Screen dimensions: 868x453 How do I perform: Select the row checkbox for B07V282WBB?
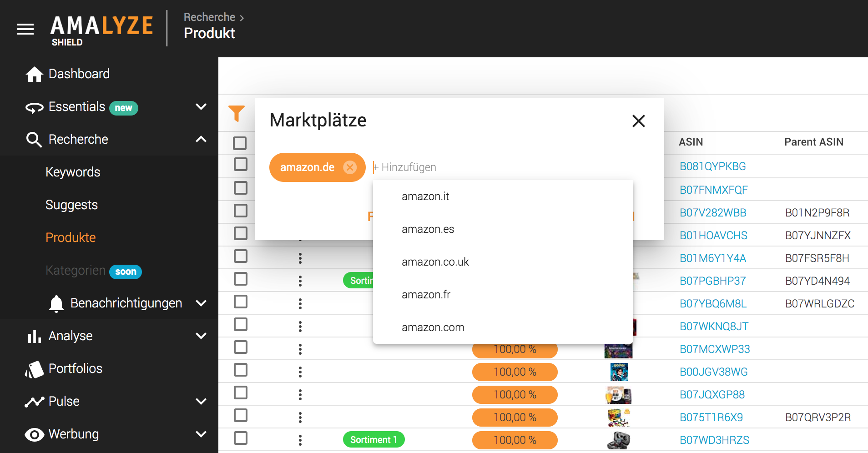pos(241,211)
